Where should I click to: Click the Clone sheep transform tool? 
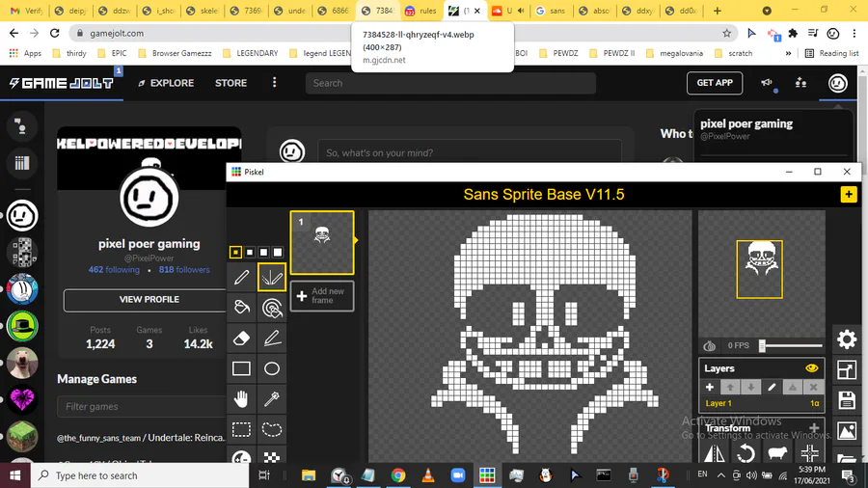point(777,453)
